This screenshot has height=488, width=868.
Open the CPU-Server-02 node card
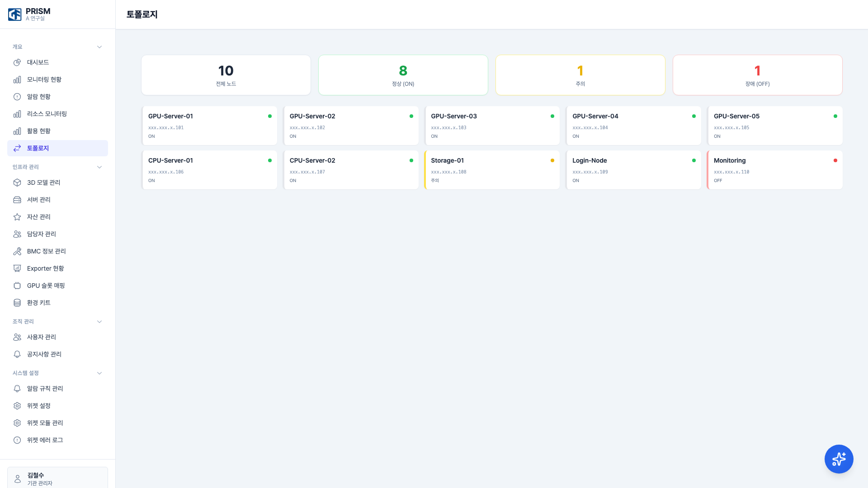[351, 170]
